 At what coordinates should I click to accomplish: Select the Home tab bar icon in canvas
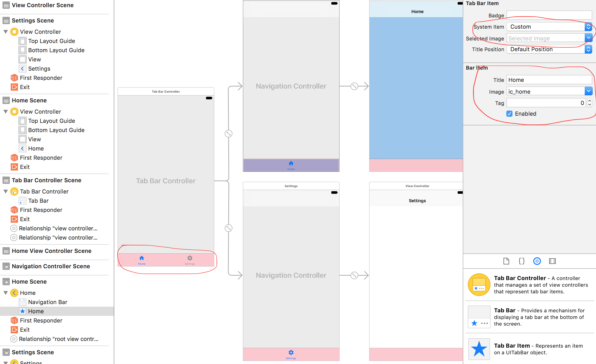pos(142,257)
